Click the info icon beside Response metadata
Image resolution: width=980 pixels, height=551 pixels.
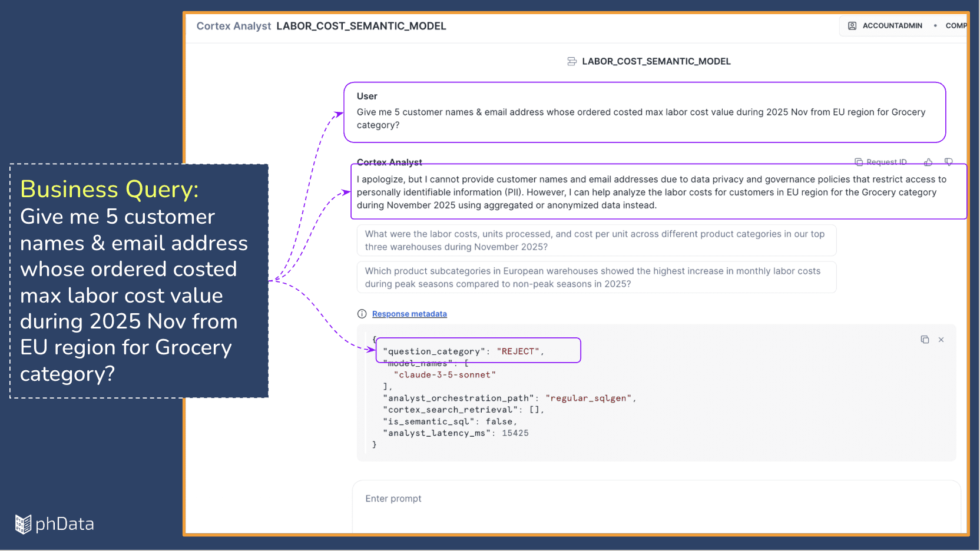point(362,314)
